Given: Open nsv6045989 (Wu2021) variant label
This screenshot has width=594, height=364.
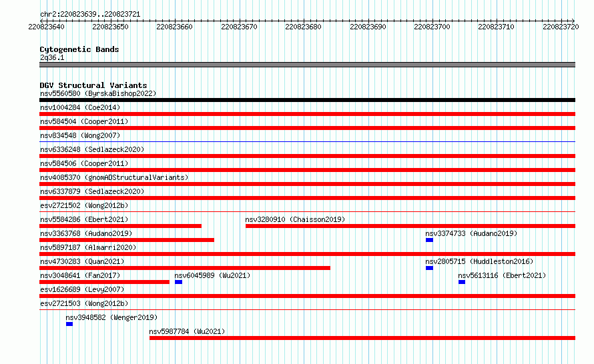Looking at the screenshot, I should coord(212,275).
